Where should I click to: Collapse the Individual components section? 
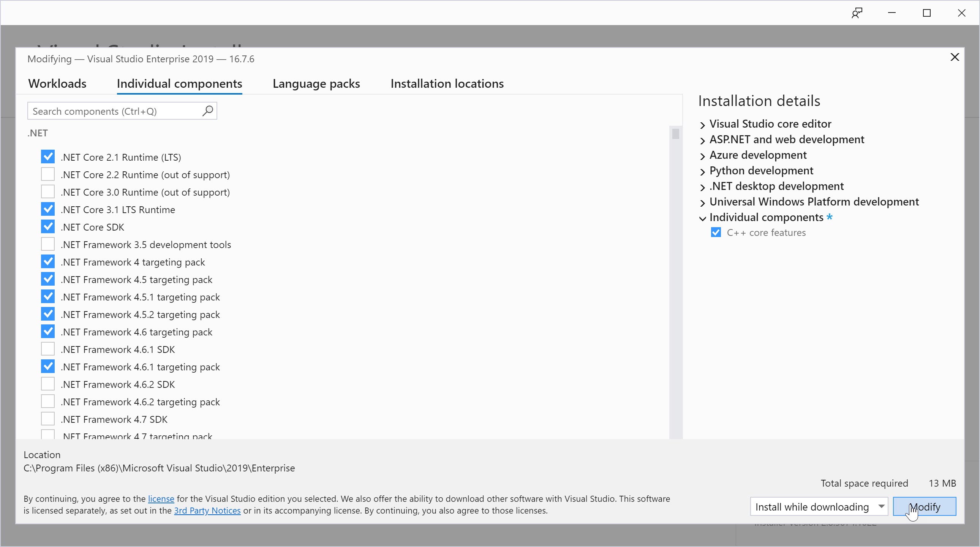click(x=702, y=217)
